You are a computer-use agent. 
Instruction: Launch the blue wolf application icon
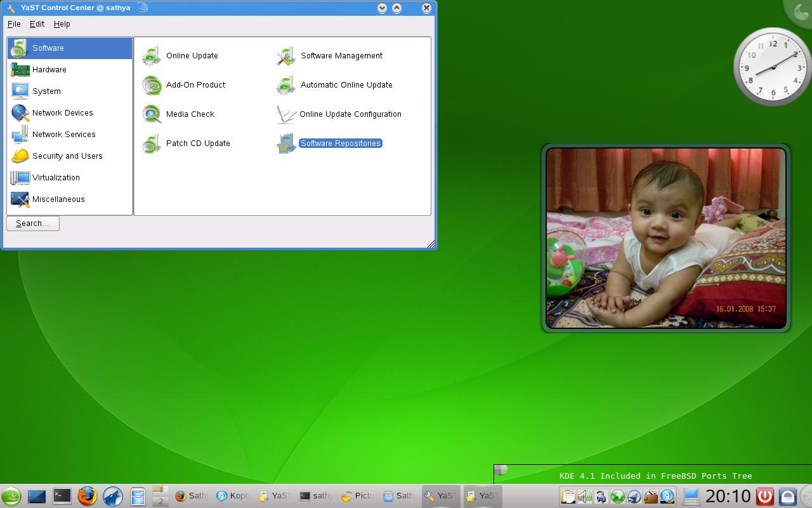point(113,496)
